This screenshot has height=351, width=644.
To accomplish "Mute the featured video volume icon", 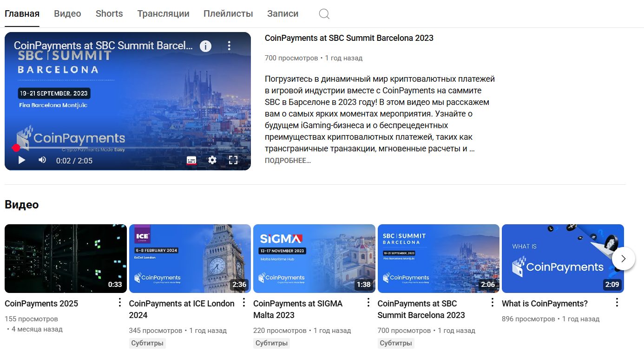I will coord(42,160).
